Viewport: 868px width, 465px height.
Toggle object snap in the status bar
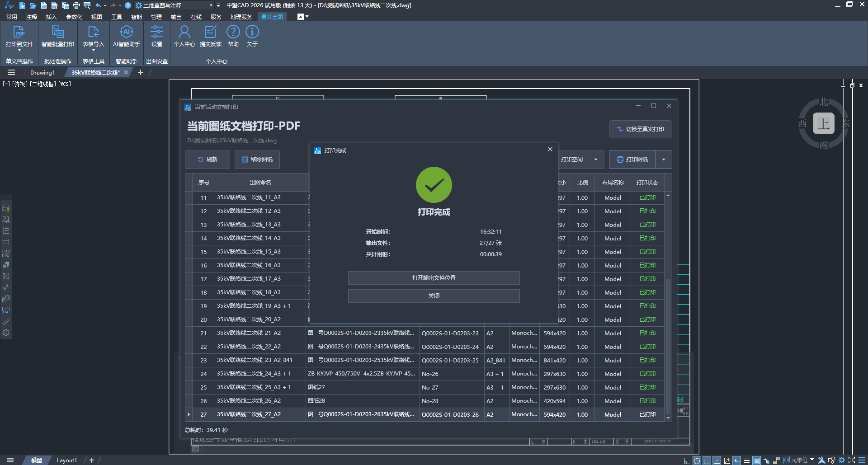(707, 460)
